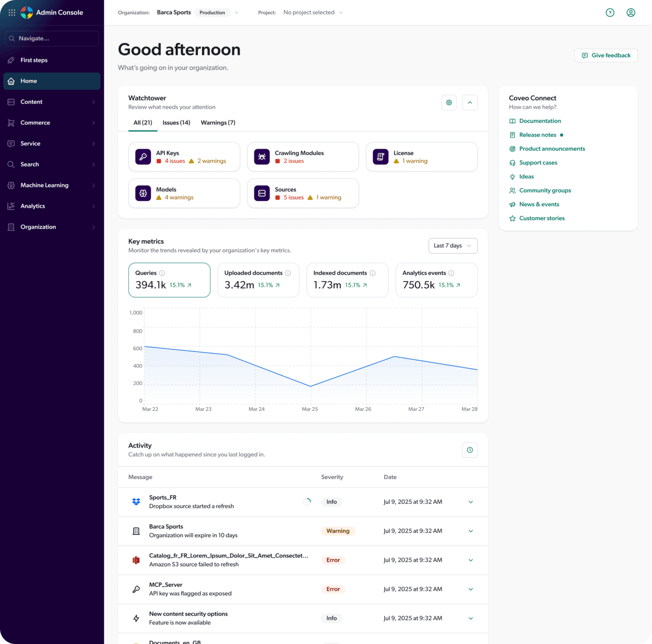Click the First steps rocket icon

(x=11, y=60)
